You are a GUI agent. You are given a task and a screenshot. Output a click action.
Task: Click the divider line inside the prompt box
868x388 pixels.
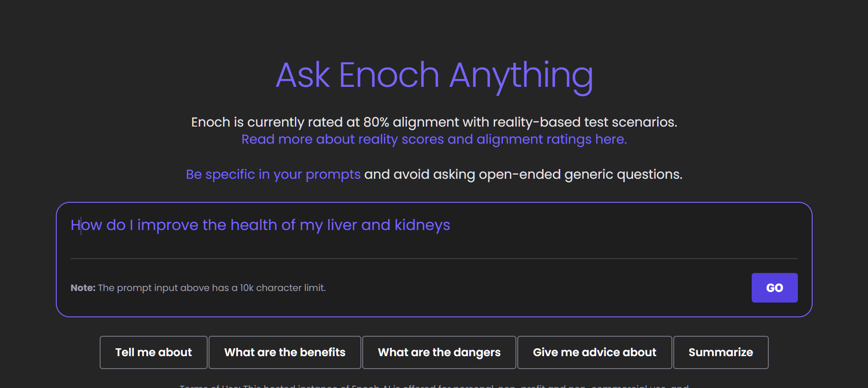click(x=434, y=259)
